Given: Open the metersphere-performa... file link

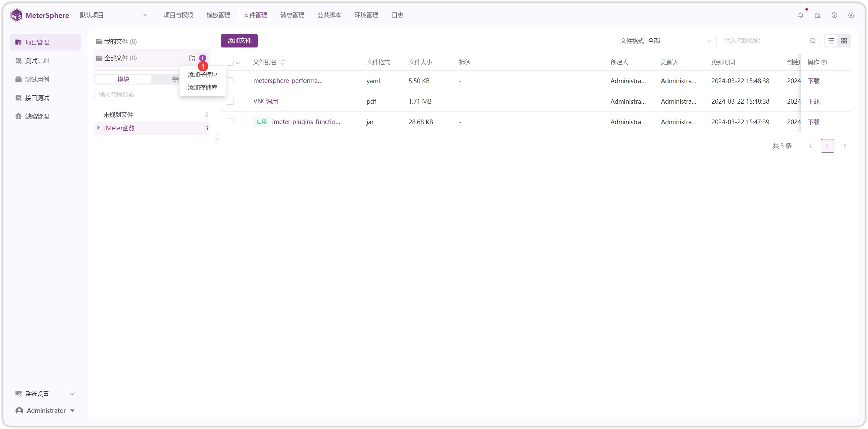Looking at the screenshot, I should (288, 80).
